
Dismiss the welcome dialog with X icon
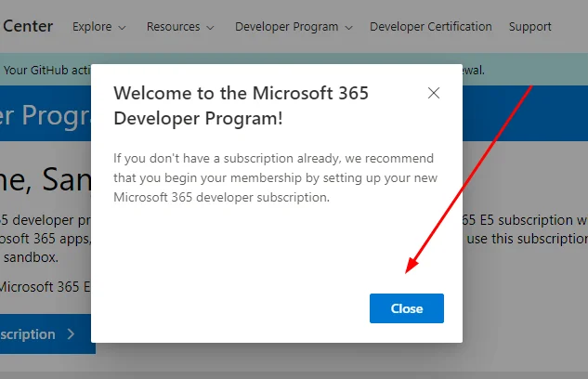(433, 93)
